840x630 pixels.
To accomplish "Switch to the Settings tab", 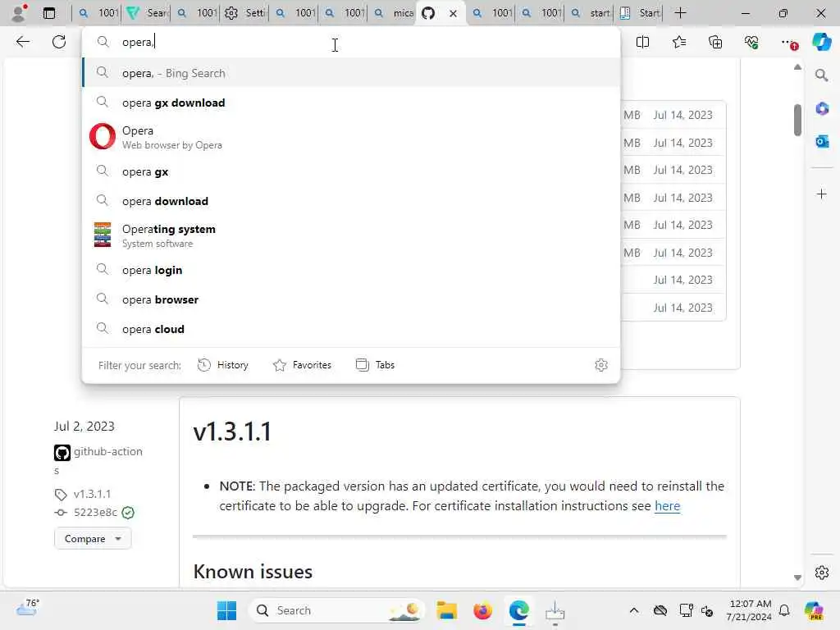I will point(246,13).
